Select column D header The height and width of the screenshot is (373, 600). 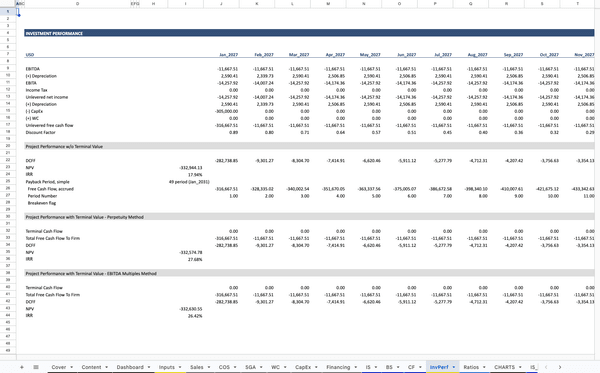tap(77, 3)
